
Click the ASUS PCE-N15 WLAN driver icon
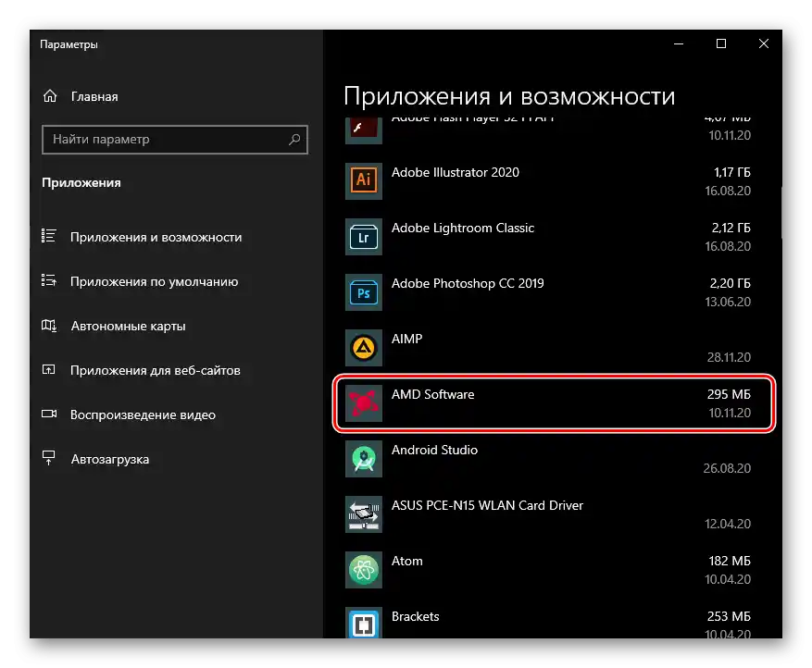364,513
